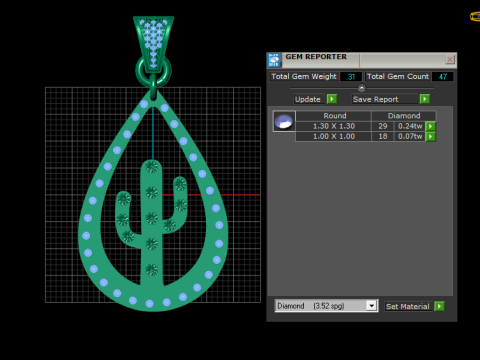Select the 1.00 X 1.00 size cell
Viewport: 480px width, 360px height.
[334, 136]
